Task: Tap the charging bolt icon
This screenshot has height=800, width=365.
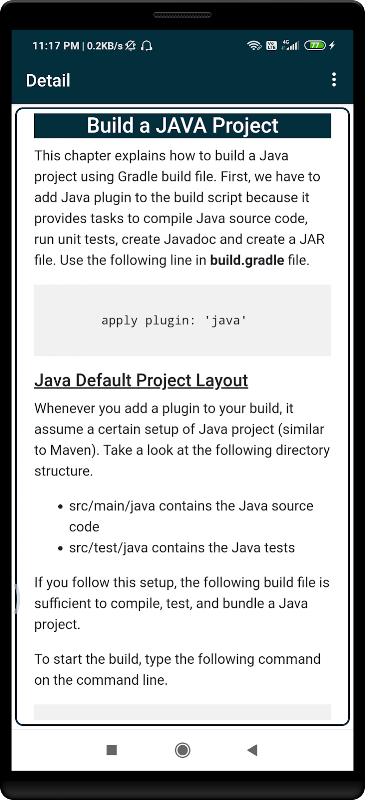Action: click(x=332, y=45)
